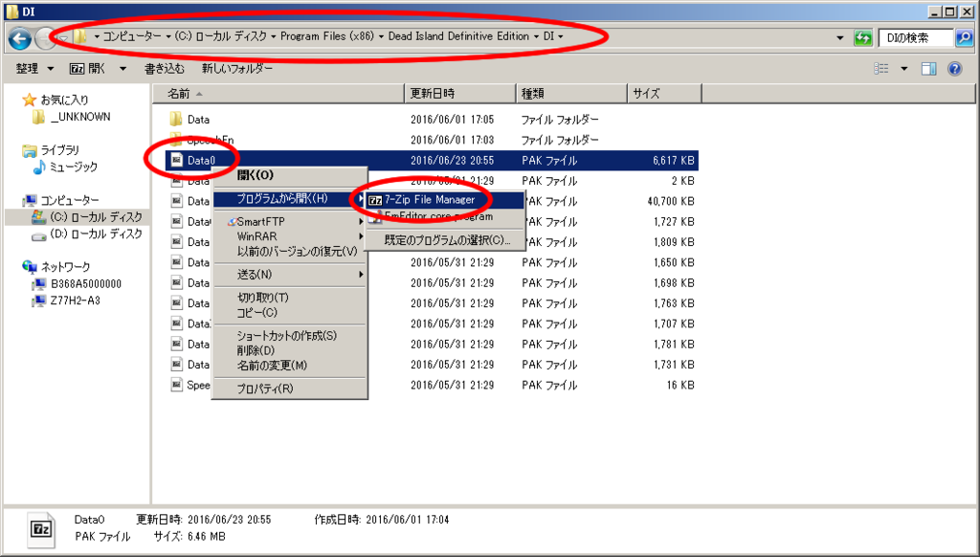Select the PAK file row sized 2 KB

[432, 181]
